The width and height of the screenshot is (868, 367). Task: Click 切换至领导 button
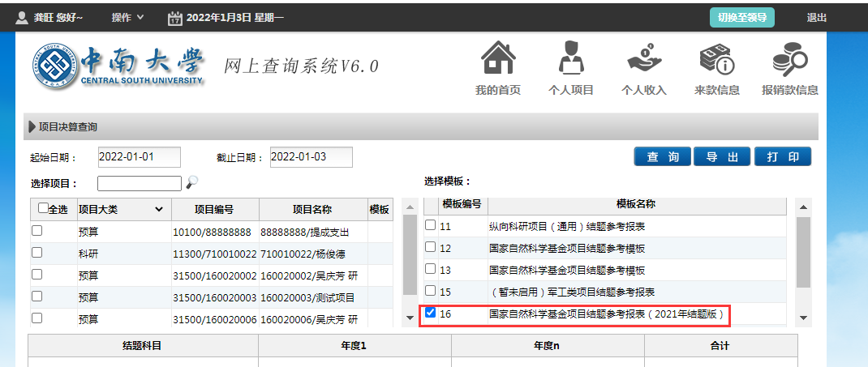(742, 18)
